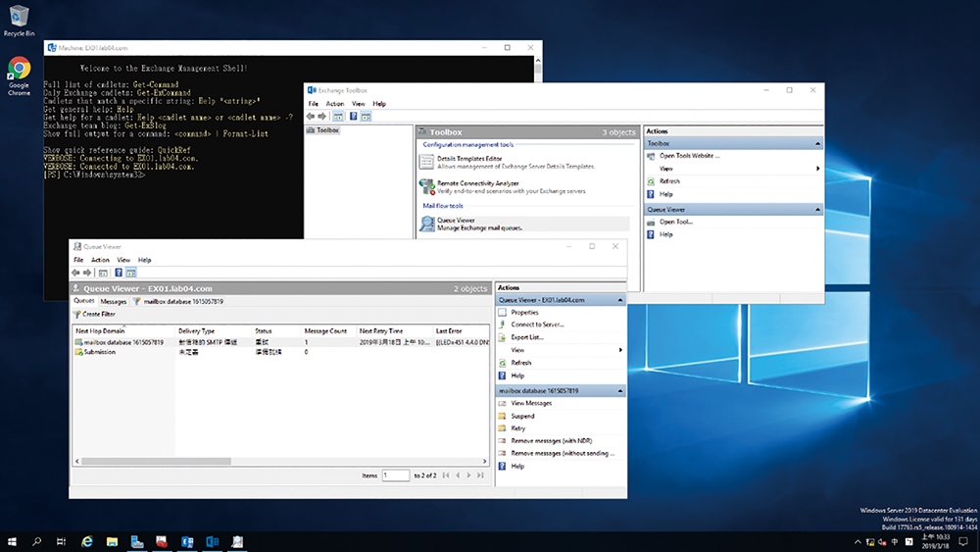Image resolution: width=980 pixels, height=552 pixels.
Task: Open File Explorer from taskbar
Action: (x=112, y=541)
